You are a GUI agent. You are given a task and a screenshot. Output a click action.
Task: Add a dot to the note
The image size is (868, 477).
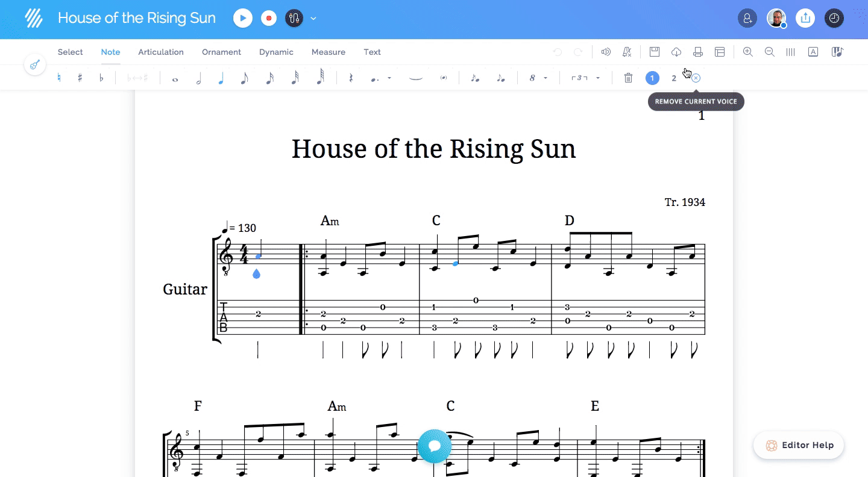[x=376, y=78]
